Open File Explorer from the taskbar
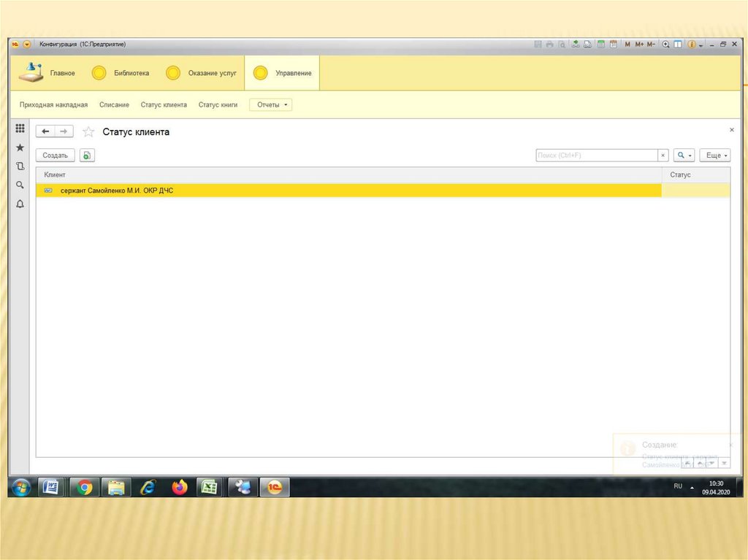Viewport: 748px width, 560px height. click(x=116, y=487)
